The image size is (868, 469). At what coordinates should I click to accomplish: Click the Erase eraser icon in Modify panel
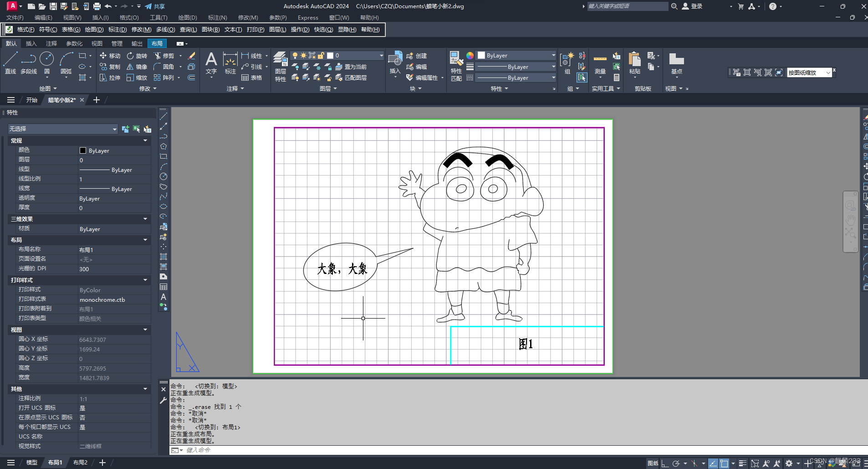192,56
